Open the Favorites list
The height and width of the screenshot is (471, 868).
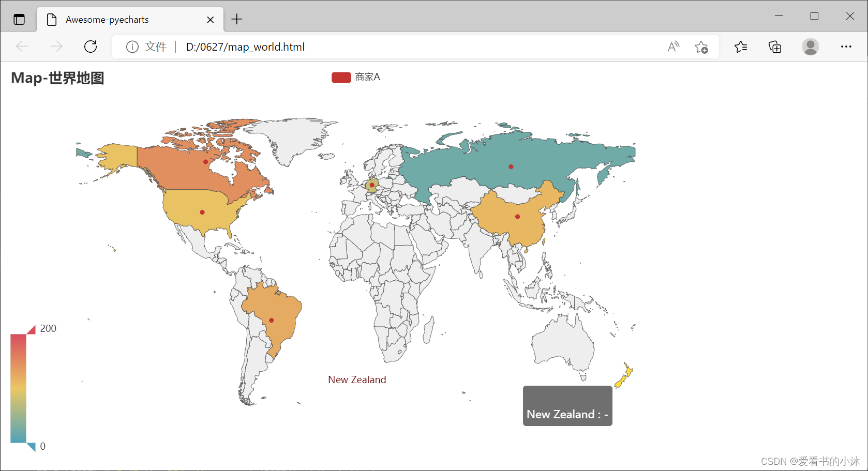pyautogui.click(x=741, y=47)
